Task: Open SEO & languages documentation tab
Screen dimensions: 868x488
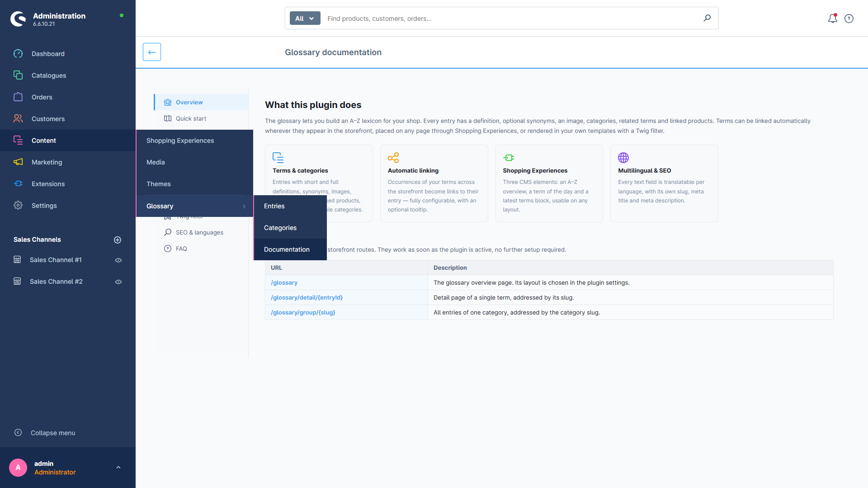Action: tap(201, 232)
